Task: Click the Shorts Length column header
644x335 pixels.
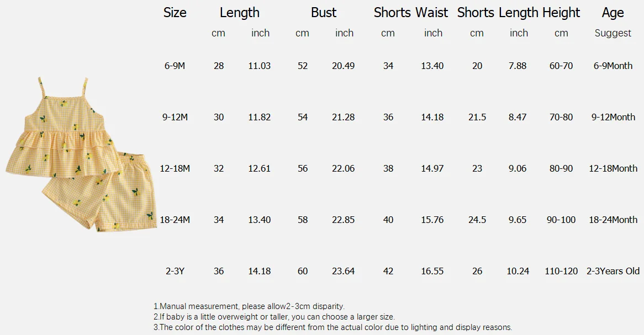Action: [498, 13]
